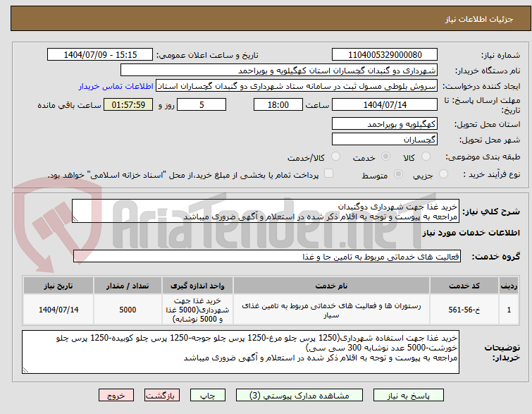The height and width of the screenshot is (414, 532).
Task: Click the remaining time field 01:57:59
Action: (x=128, y=104)
